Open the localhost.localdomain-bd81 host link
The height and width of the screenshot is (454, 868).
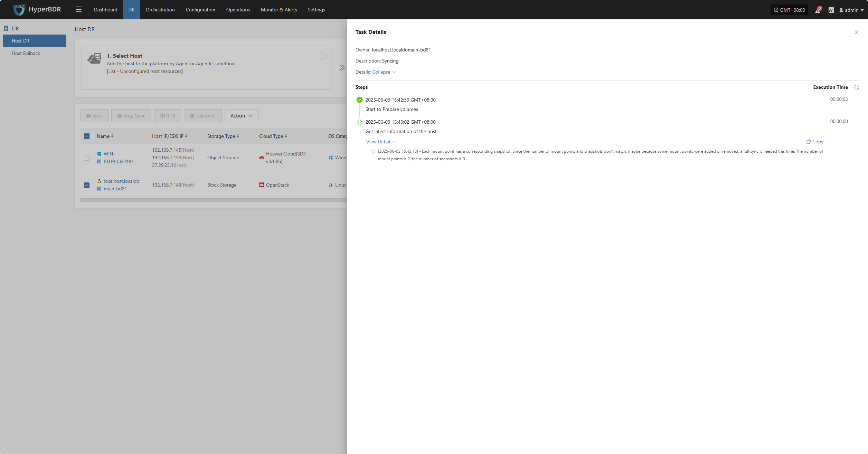pos(121,185)
